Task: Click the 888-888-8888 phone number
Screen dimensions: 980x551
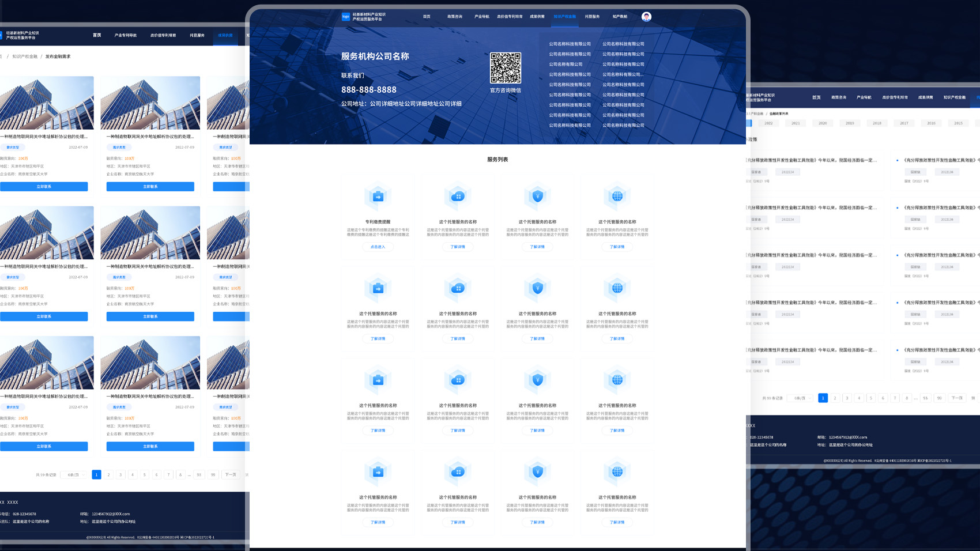Action: point(369,90)
